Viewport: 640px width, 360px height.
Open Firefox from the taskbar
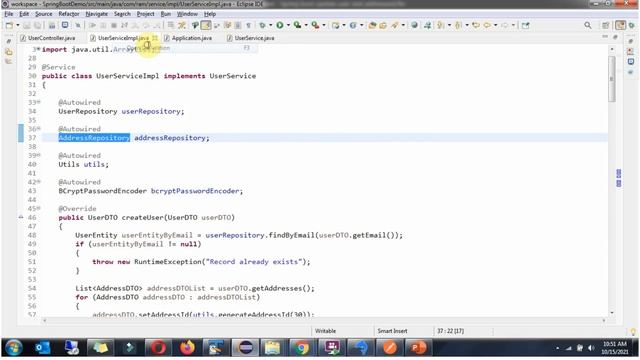tap(187, 348)
